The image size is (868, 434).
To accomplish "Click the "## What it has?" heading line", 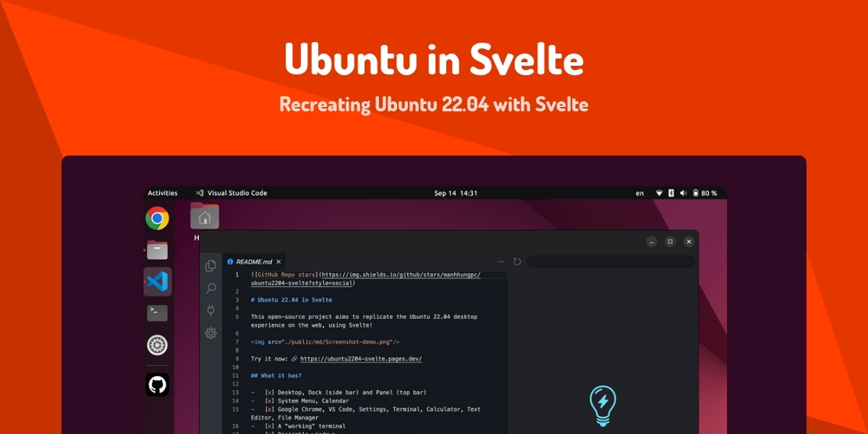I will point(276,375).
